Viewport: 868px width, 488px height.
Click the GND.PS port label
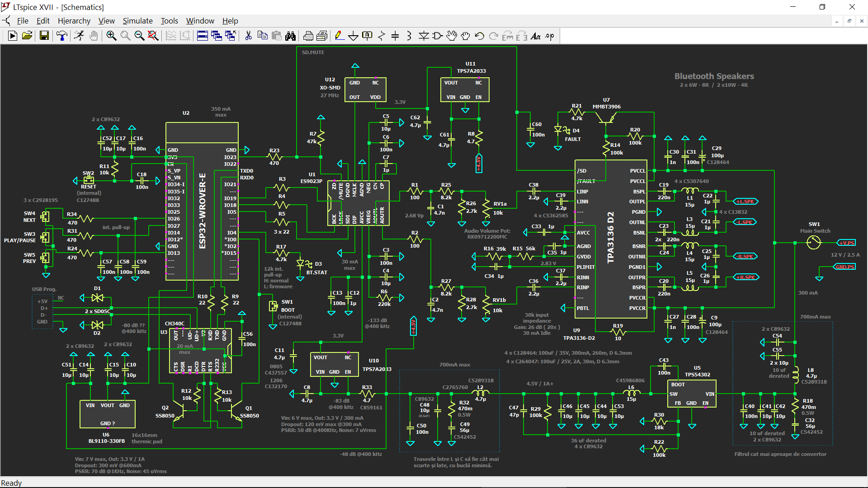coord(844,267)
